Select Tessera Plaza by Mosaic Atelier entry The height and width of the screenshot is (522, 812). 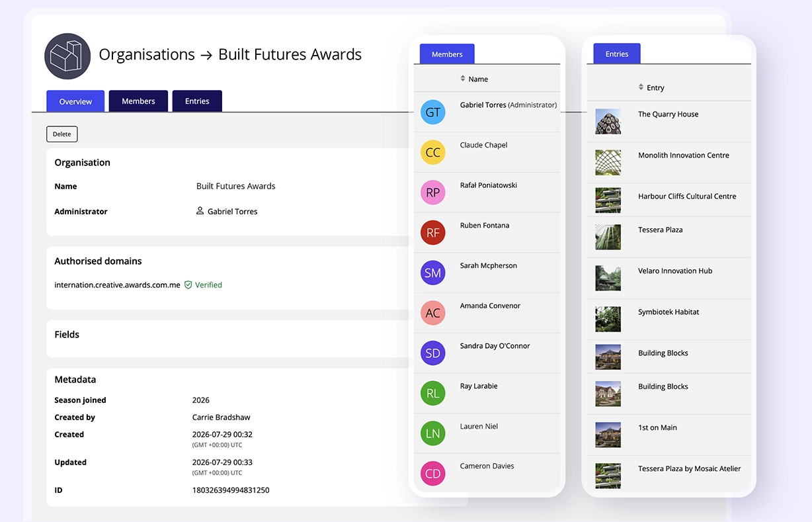click(x=689, y=468)
